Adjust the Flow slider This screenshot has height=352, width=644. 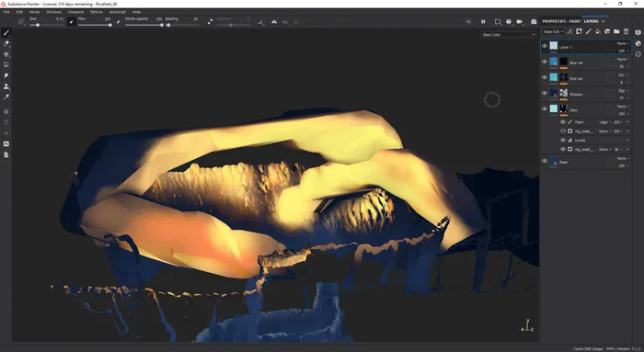95,25
